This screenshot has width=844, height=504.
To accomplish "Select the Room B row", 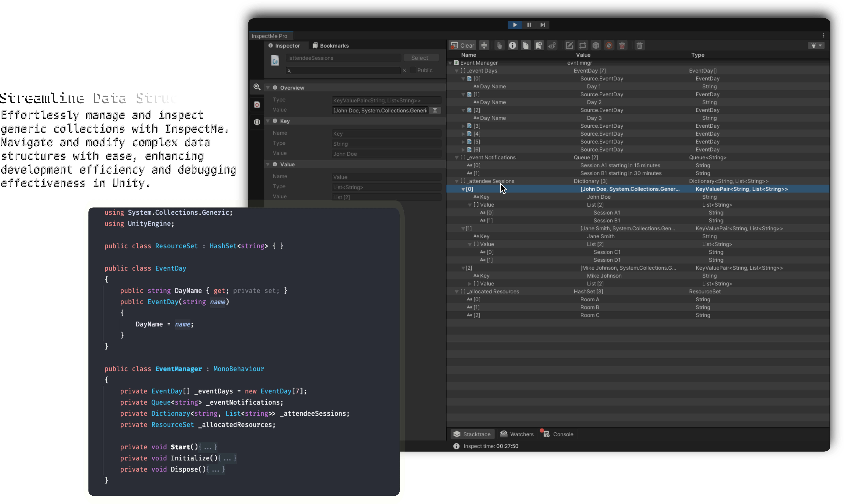I will 638,307.
